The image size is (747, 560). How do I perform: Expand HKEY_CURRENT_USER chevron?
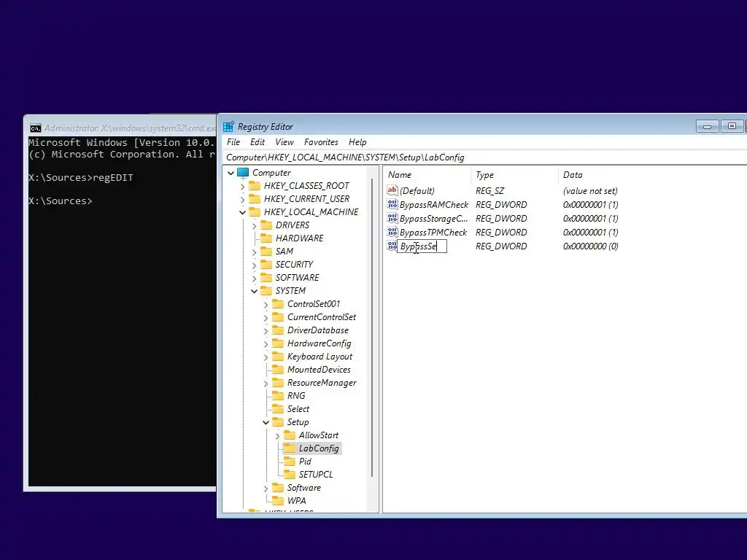pos(242,199)
